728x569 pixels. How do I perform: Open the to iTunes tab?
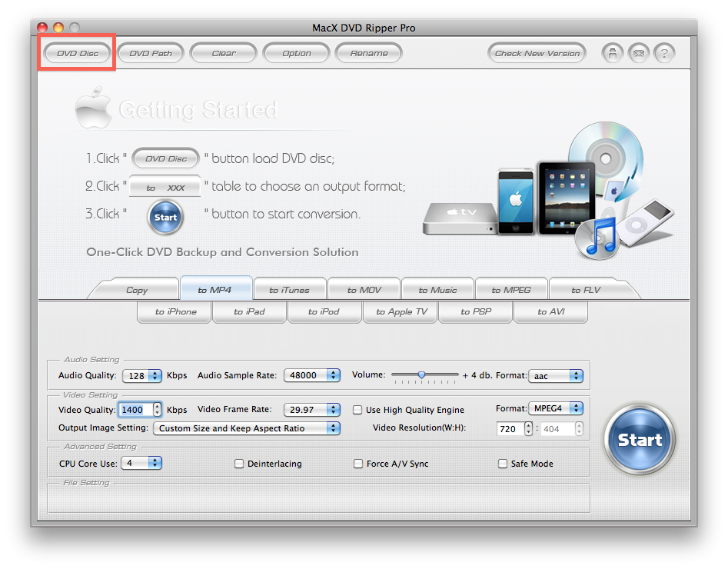coord(289,290)
